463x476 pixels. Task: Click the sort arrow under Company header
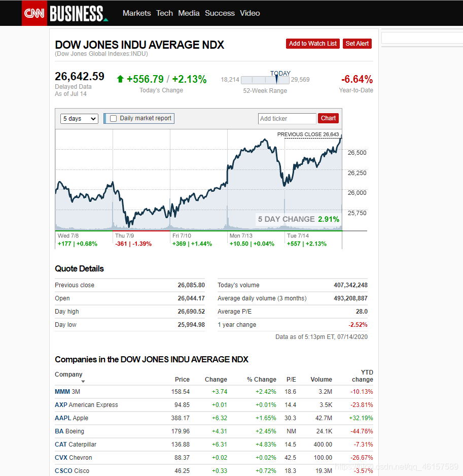click(83, 381)
